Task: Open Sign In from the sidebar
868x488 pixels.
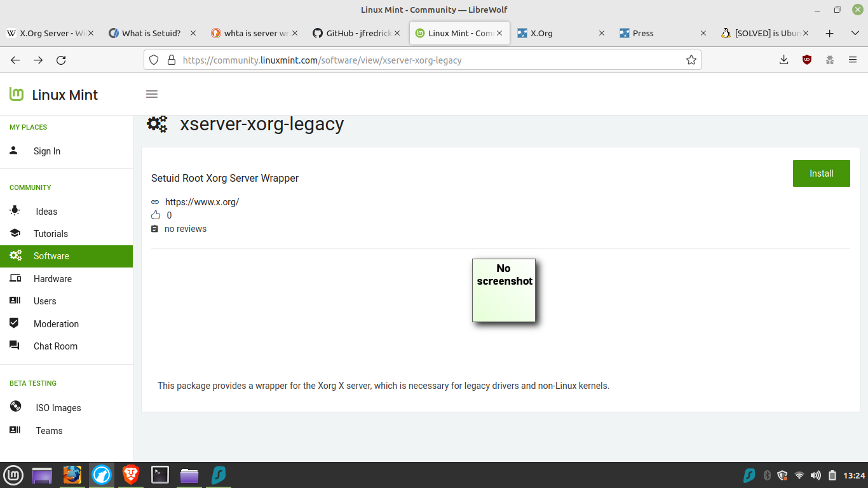Action: pyautogui.click(x=66, y=151)
